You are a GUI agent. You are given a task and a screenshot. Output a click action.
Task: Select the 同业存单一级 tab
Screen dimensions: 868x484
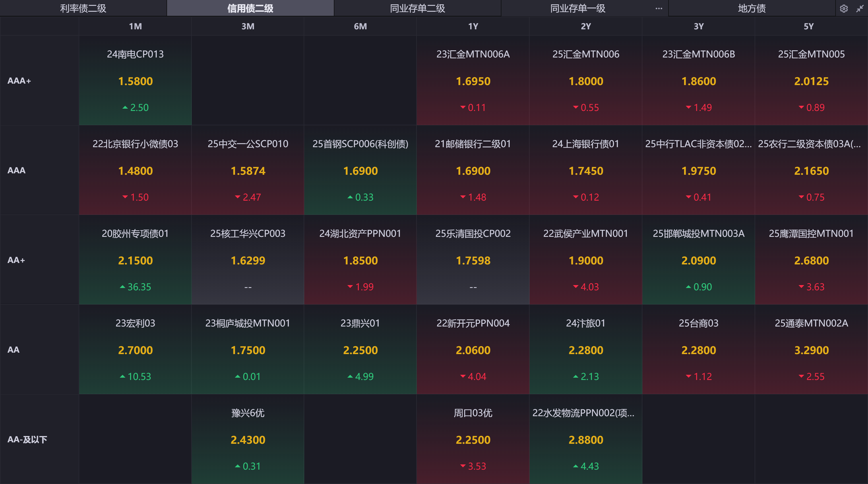point(578,8)
